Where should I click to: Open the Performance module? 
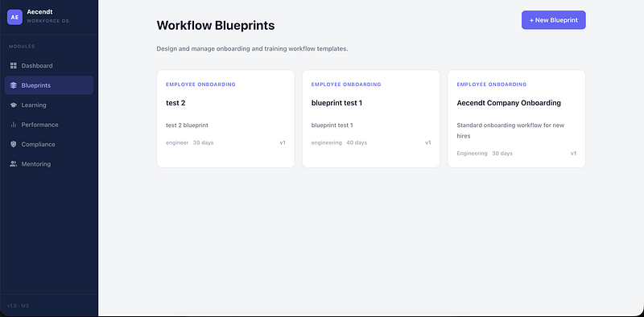[x=49, y=125]
